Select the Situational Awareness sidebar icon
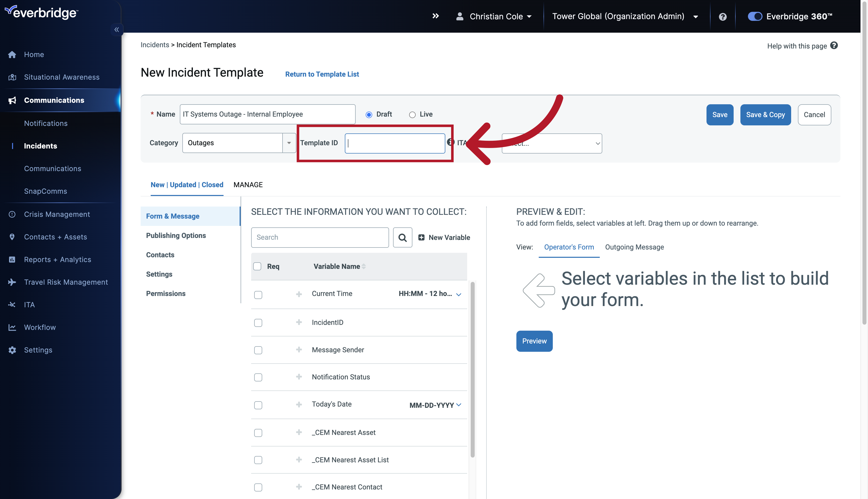Image resolution: width=868 pixels, height=499 pixels. click(12, 77)
